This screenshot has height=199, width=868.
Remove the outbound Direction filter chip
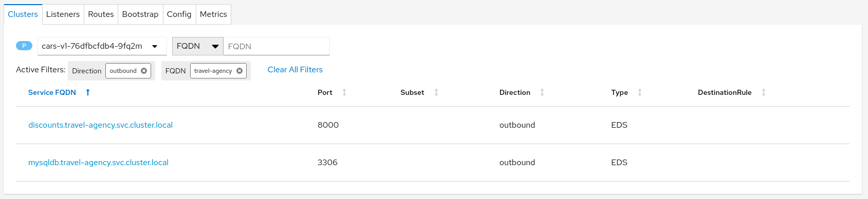144,71
